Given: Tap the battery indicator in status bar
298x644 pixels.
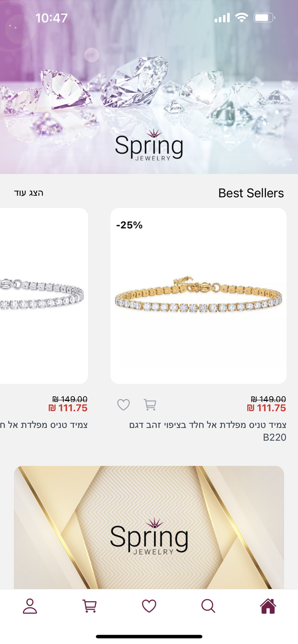Looking at the screenshot, I should tap(263, 18).
